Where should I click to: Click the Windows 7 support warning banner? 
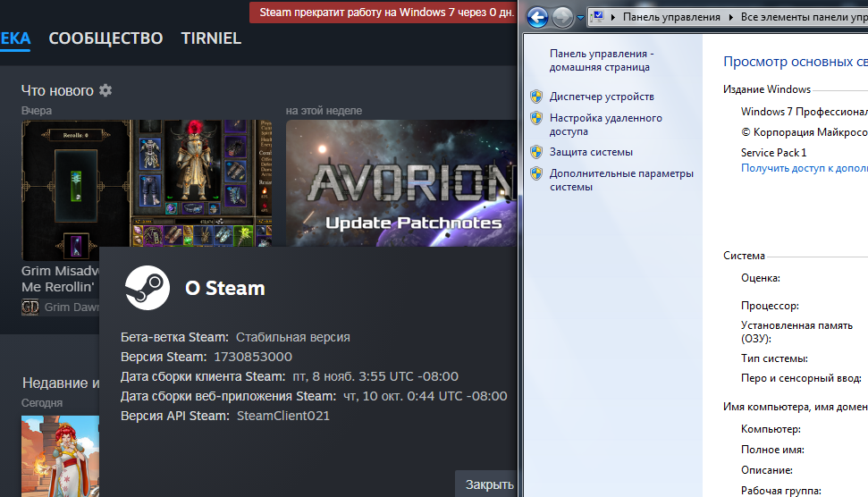383,13
